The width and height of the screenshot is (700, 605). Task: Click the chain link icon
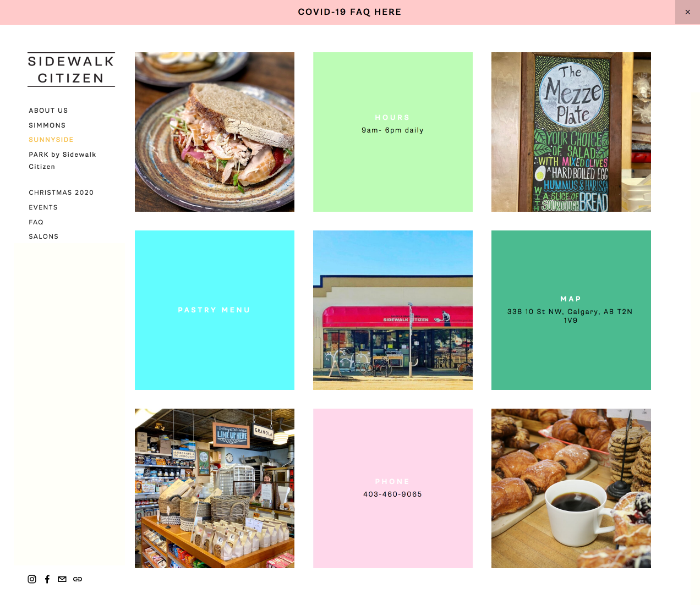[x=78, y=579]
